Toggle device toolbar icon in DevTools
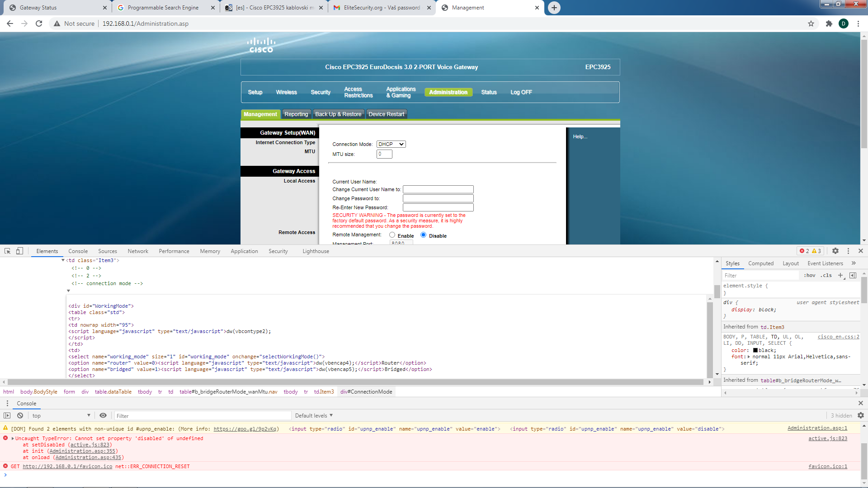Image resolution: width=868 pixels, height=488 pixels. [19, 251]
